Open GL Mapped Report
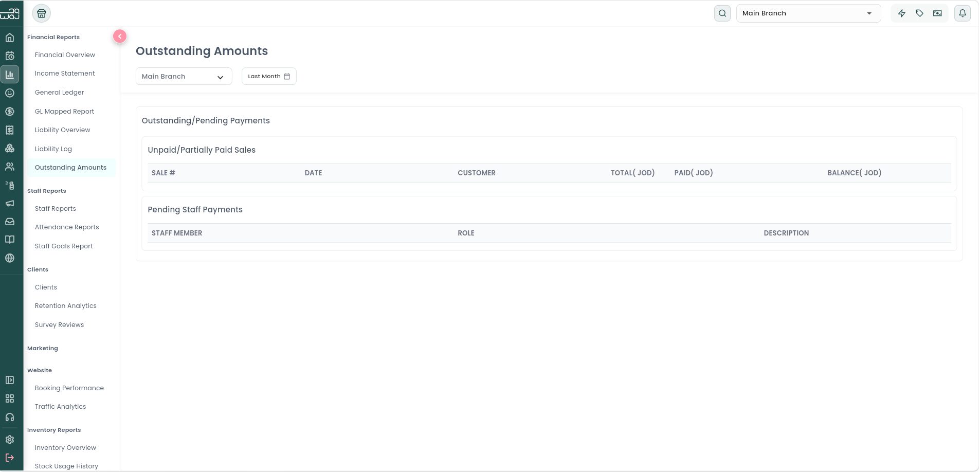980x472 pixels. click(x=64, y=112)
